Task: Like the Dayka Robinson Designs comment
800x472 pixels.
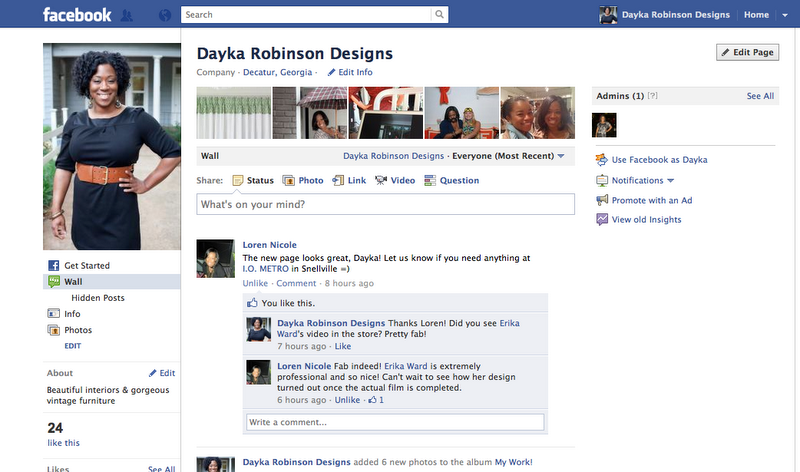Action: tap(343, 346)
